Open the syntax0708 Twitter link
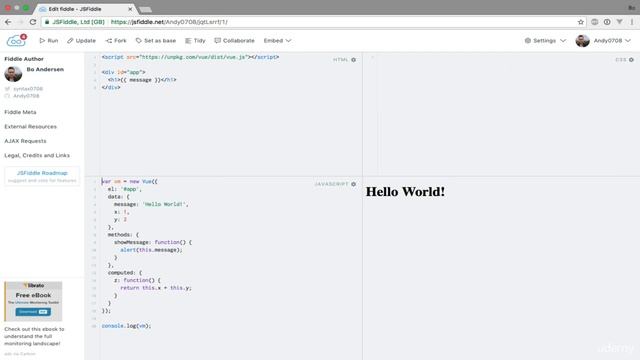 28,89
